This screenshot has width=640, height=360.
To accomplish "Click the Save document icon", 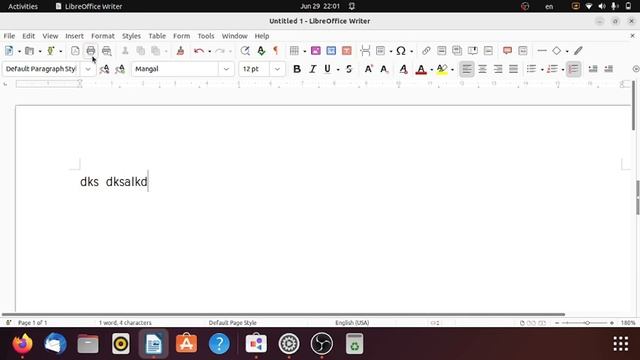I will pos(50,51).
